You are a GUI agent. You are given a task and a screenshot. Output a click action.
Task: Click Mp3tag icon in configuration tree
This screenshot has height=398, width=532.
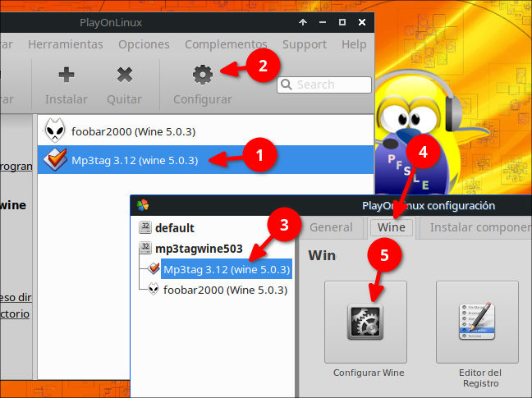(154, 268)
